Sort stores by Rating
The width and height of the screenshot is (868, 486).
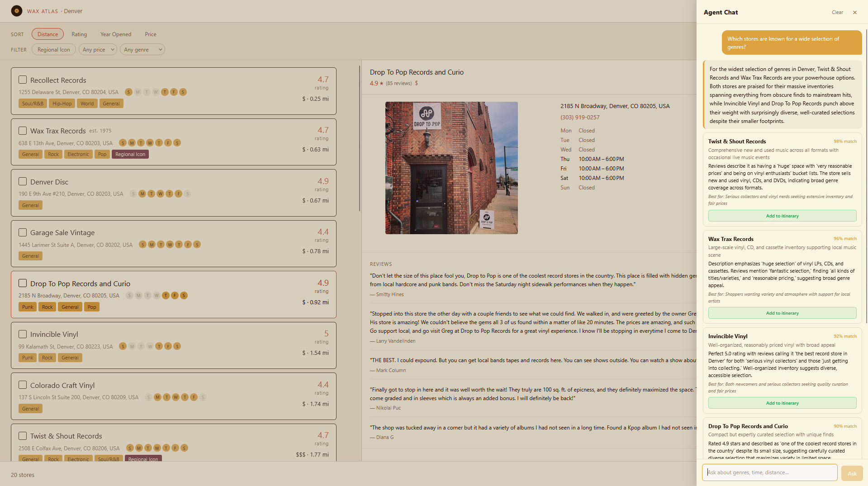tap(79, 34)
